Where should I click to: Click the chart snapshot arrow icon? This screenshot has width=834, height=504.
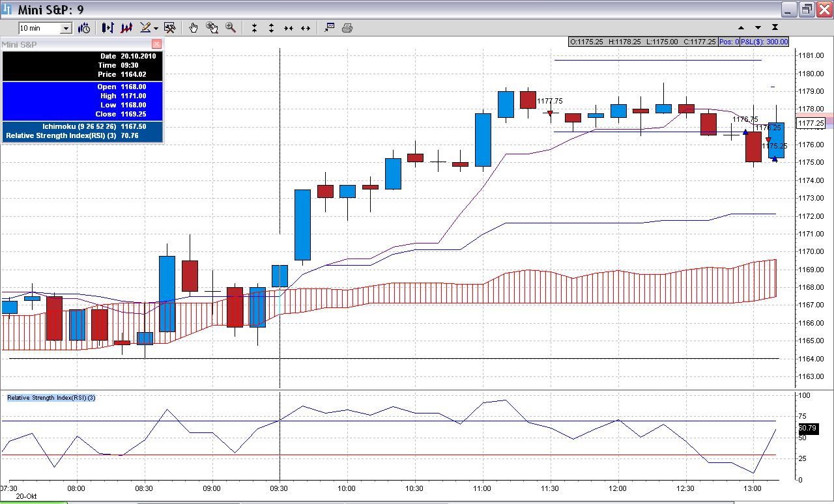pos(329,28)
